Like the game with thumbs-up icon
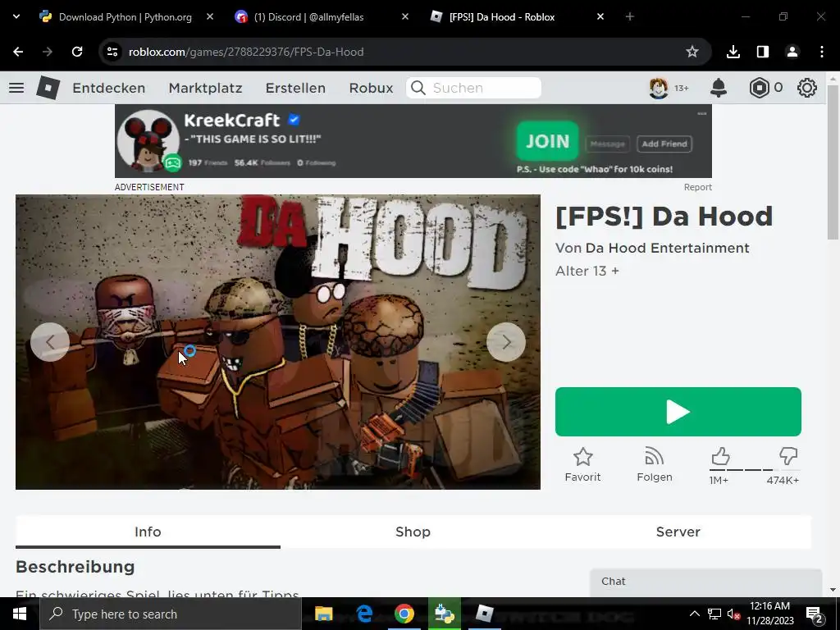 pyautogui.click(x=720, y=456)
